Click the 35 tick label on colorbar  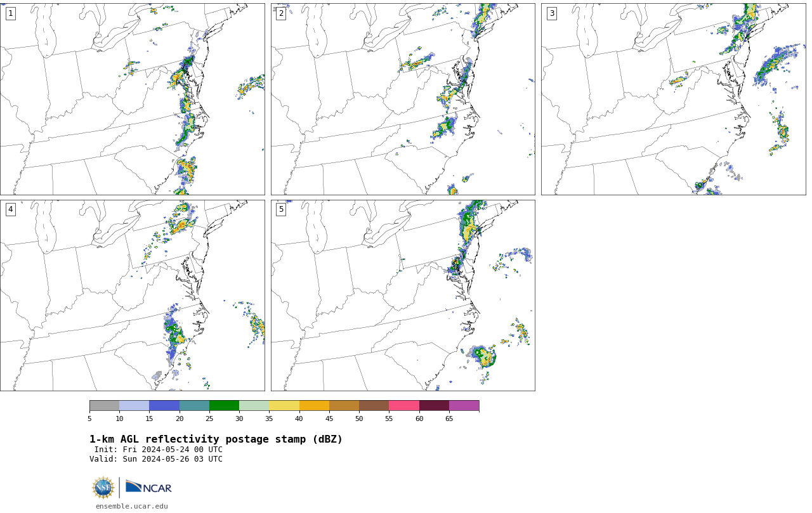click(x=269, y=419)
